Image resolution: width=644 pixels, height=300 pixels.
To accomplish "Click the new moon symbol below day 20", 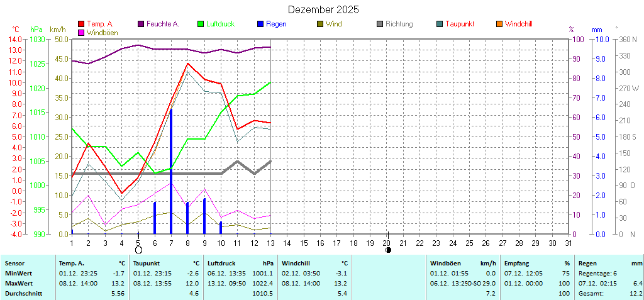I will [x=388, y=250].
